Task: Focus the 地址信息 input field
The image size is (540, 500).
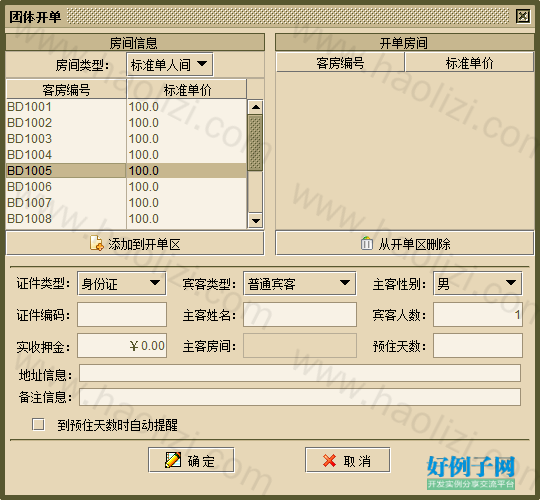Action: pyautogui.click(x=300, y=373)
